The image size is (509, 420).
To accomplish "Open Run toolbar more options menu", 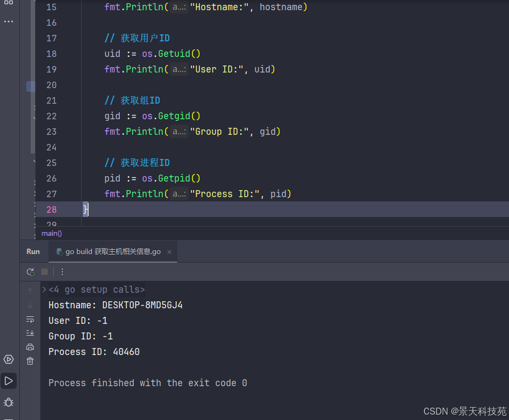I will point(62,272).
